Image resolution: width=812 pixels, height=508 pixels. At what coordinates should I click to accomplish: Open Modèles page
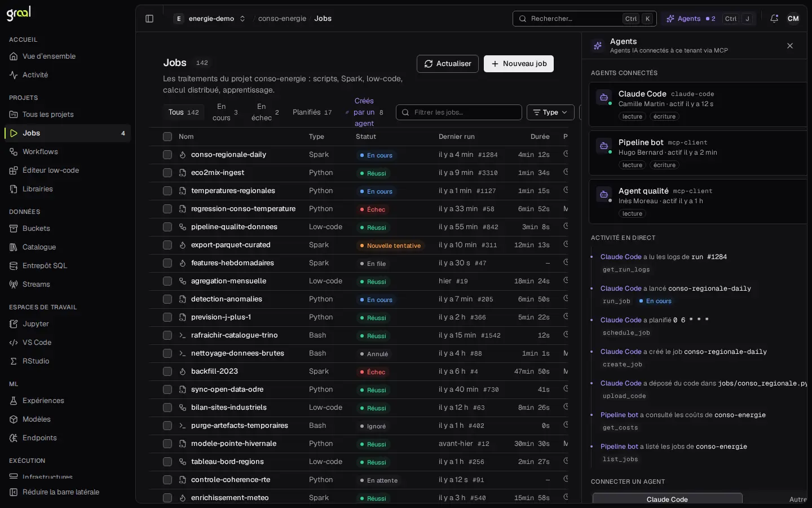tap(68, 419)
